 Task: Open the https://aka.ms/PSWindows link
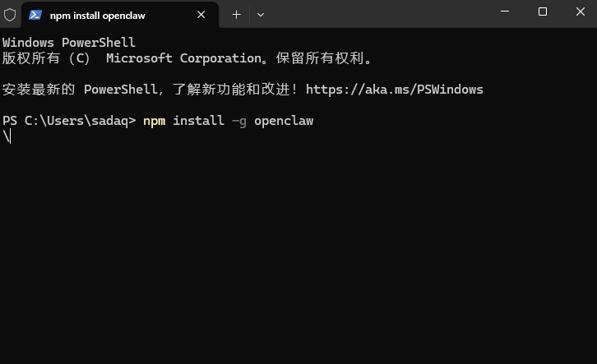coord(394,90)
